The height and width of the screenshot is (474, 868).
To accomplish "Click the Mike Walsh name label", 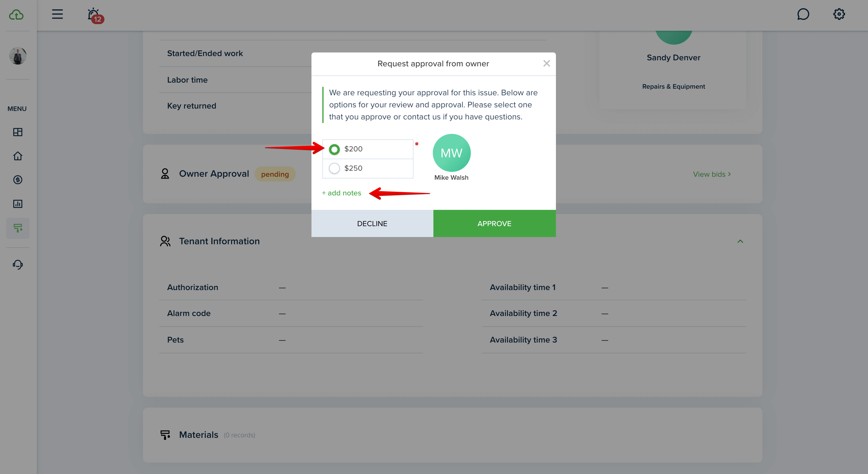I will click(x=451, y=177).
